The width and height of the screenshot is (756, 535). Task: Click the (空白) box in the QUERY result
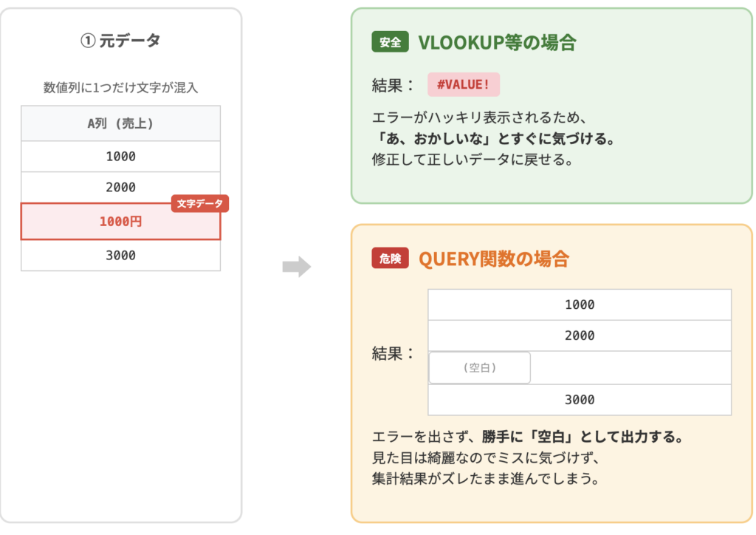point(479,367)
